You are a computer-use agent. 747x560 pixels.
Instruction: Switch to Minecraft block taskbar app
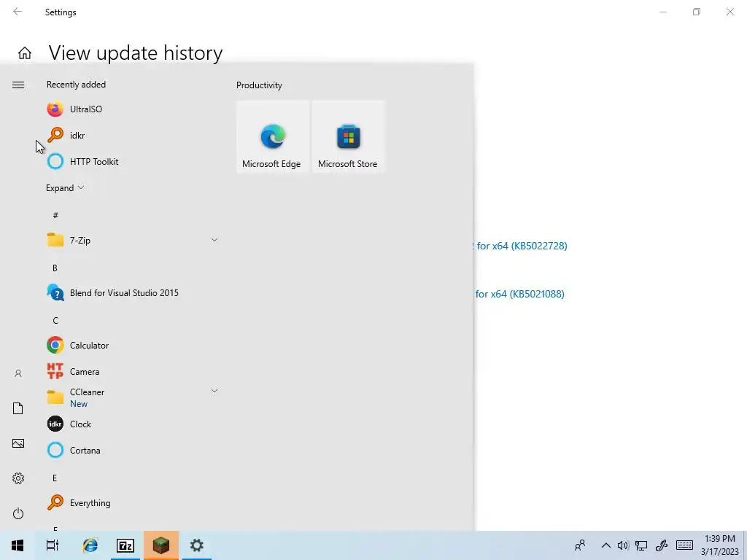click(x=161, y=545)
